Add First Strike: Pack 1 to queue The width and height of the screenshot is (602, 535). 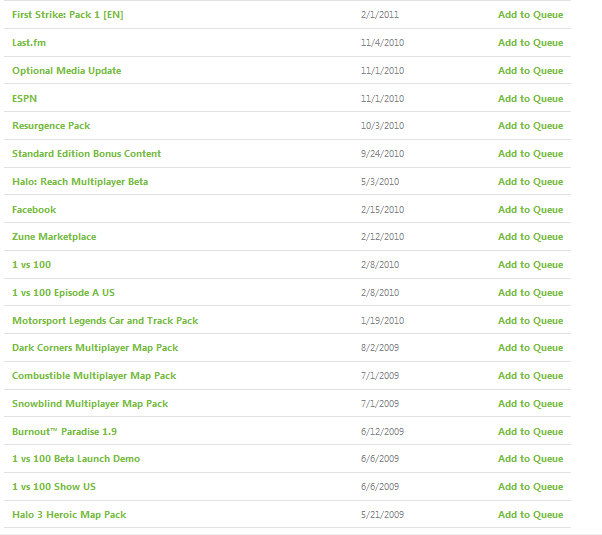(x=531, y=15)
